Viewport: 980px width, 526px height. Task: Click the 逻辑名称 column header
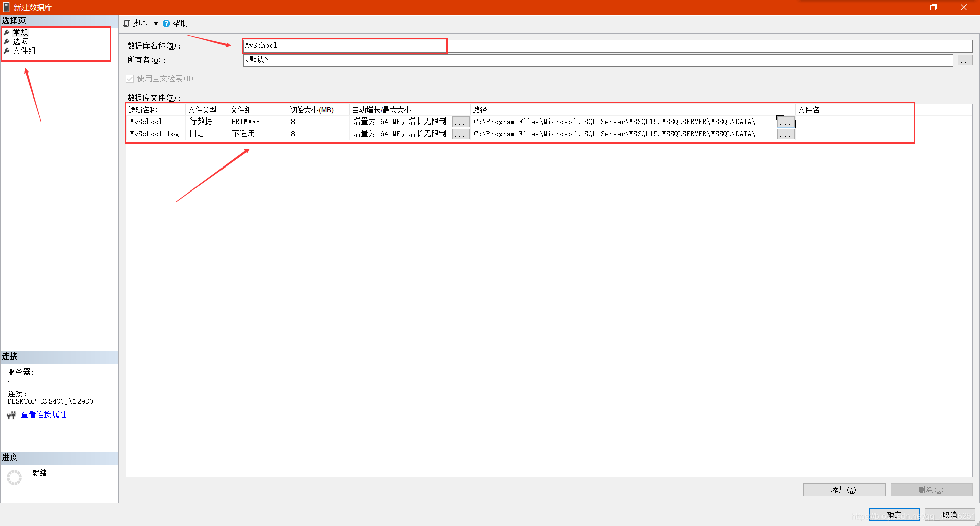[x=156, y=110]
